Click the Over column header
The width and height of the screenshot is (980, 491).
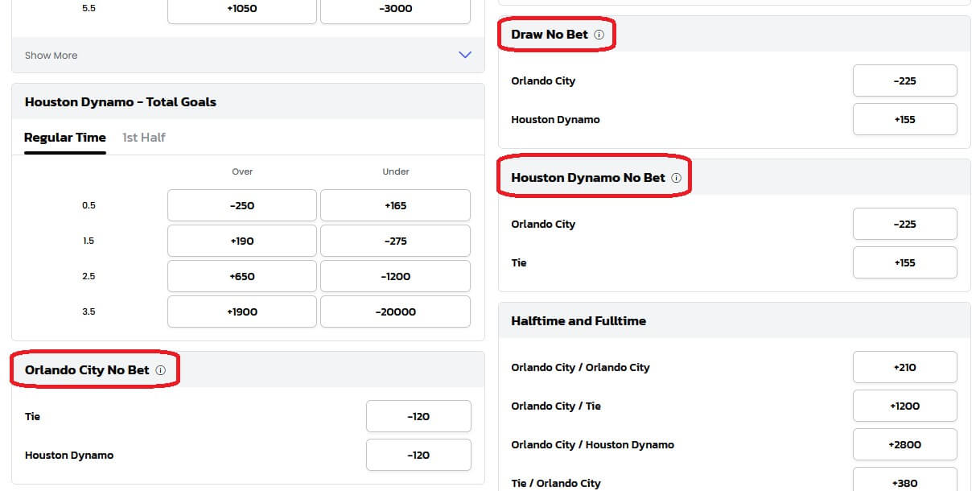(x=242, y=171)
